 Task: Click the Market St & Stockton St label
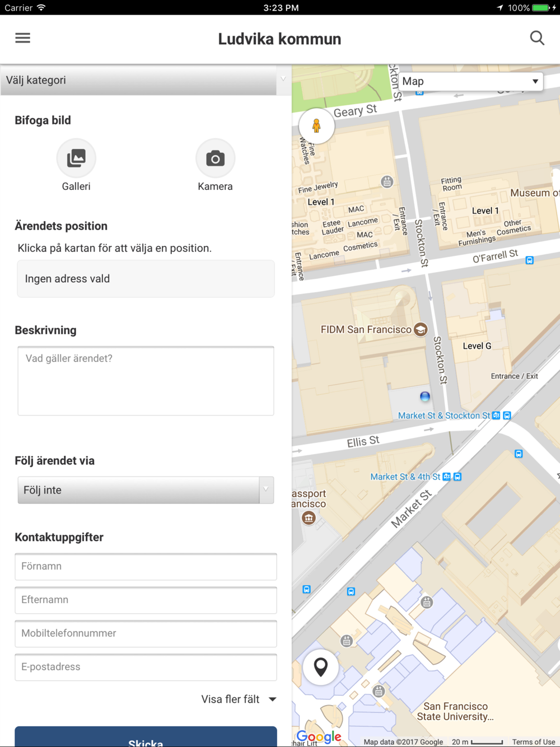pyautogui.click(x=444, y=415)
